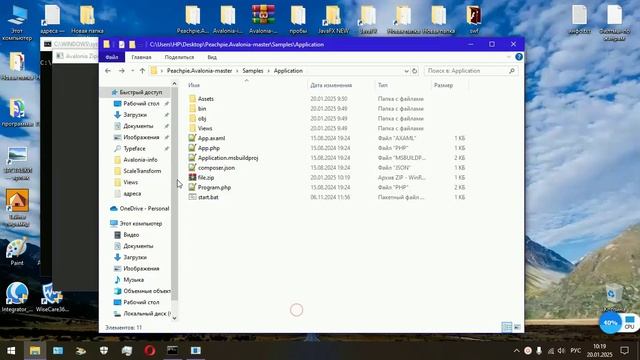Screen dimensions: 640x360
Task: Click the 'Поиск в: Application' search field
Action: pos(471,71)
